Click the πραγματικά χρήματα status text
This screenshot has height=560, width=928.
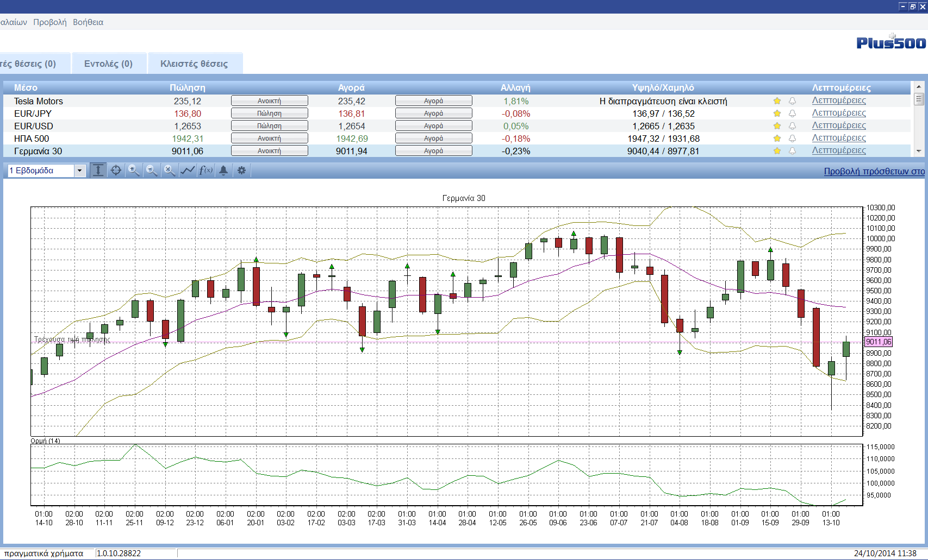pos(43,553)
